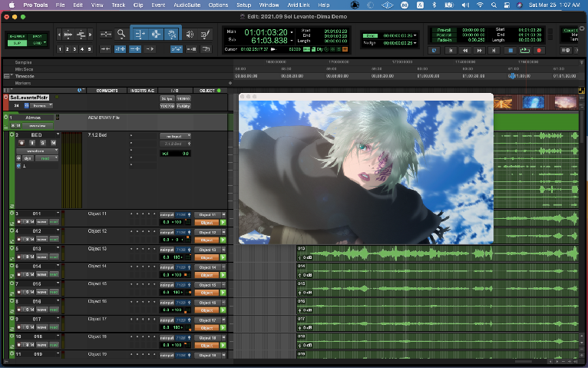Click the blue timecode ruler playhead marker

tap(513, 76)
